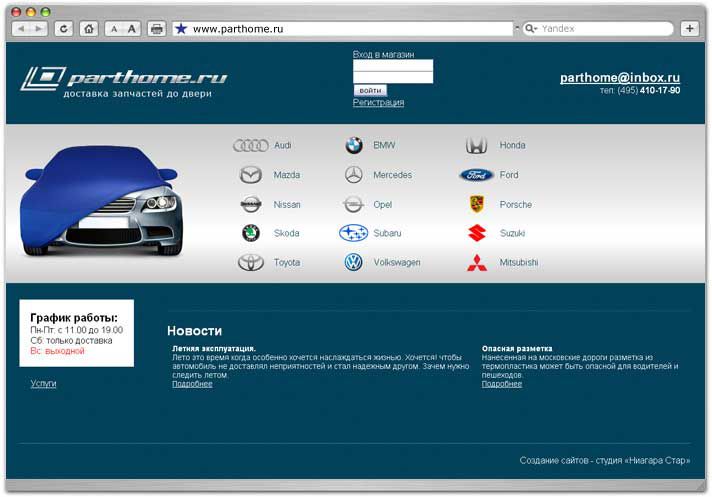Screen dimensions: 712x497
Task: Open the Honda text link
Action: 513,145
